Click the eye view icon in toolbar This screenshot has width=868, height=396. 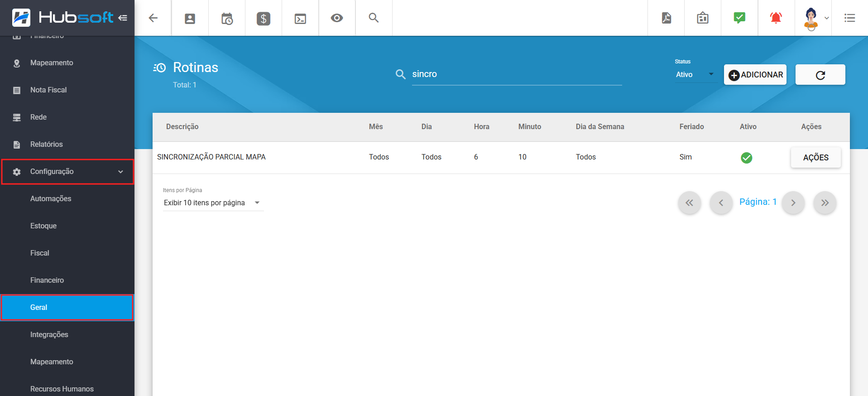337,18
